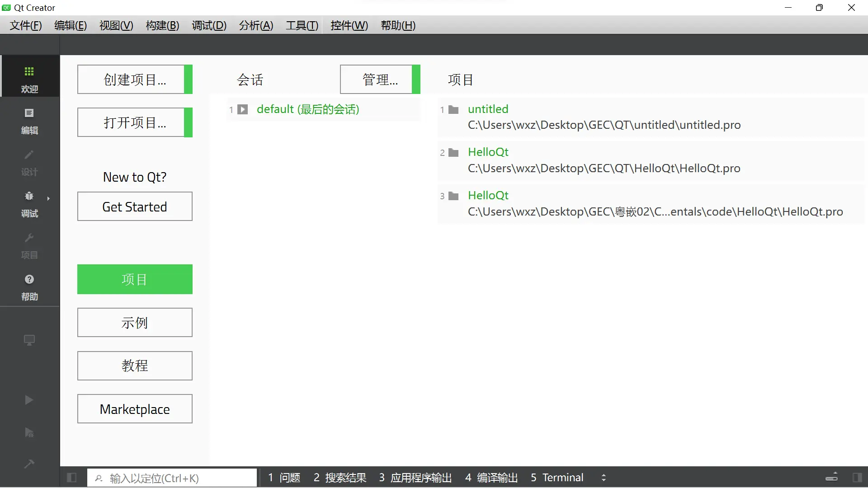The image size is (868, 488).
Task: Click the play icon beside the default session
Action: coord(243,109)
